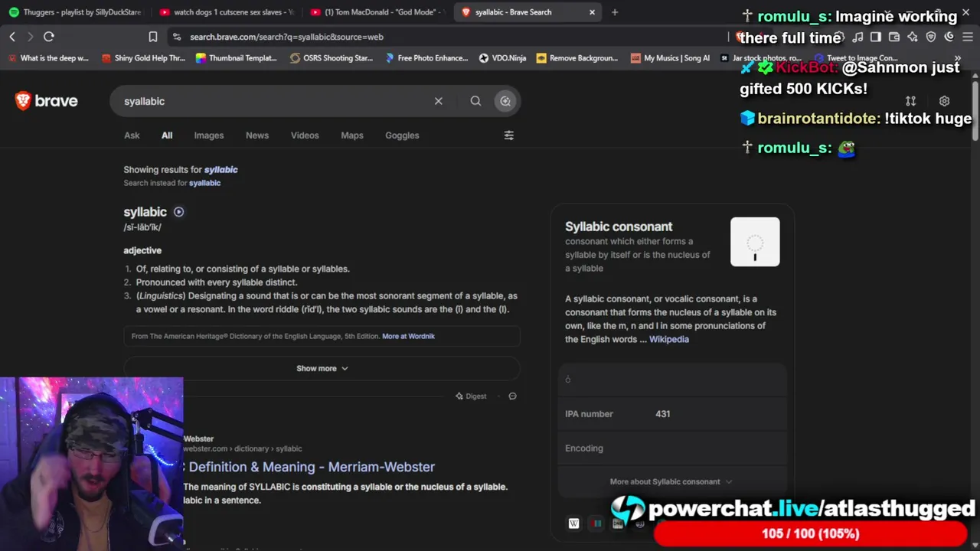Click the AI answer icon beside search
The height and width of the screenshot is (551, 980).
[x=505, y=101]
